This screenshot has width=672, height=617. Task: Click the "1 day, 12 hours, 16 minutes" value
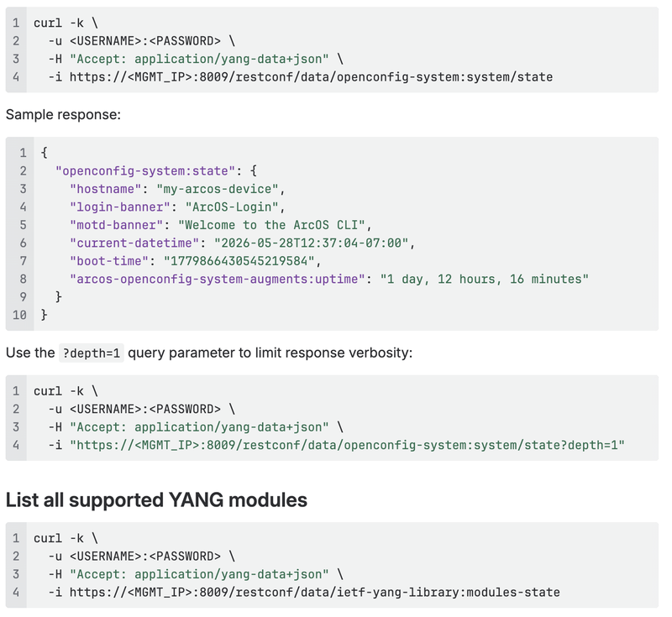click(485, 279)
